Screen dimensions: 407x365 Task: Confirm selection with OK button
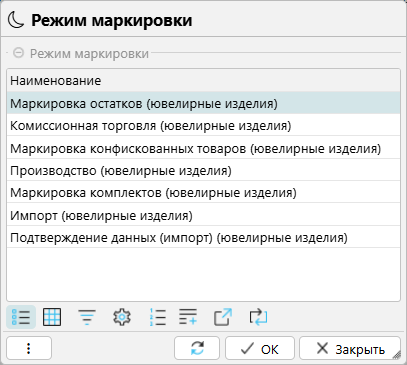click(260, 348)
